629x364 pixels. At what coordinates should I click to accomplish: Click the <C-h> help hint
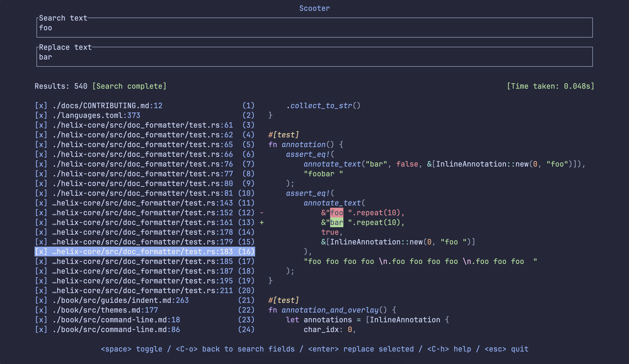[x=449, y=349]
